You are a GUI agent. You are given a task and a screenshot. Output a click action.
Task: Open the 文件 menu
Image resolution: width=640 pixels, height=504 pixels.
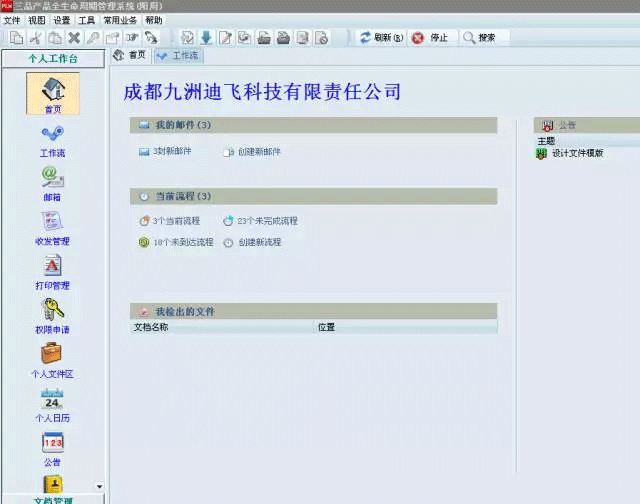point(11,20)
